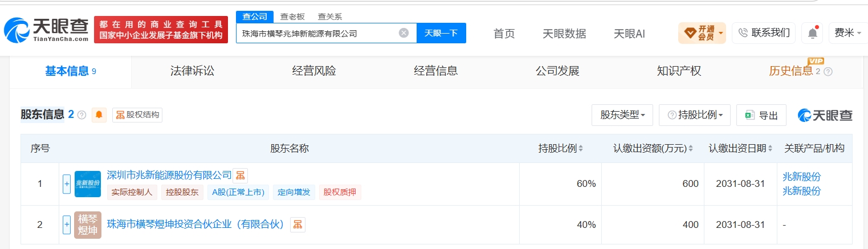
Task: Open the 费米 user account dropdown
Action: [848, 33]
